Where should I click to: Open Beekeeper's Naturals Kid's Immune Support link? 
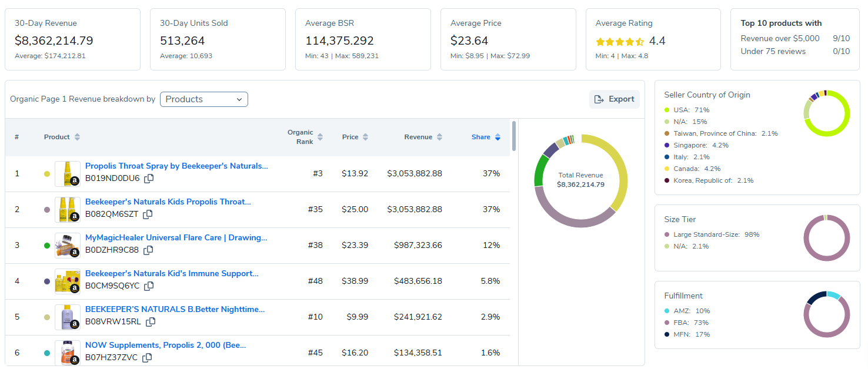coord(172,274)
